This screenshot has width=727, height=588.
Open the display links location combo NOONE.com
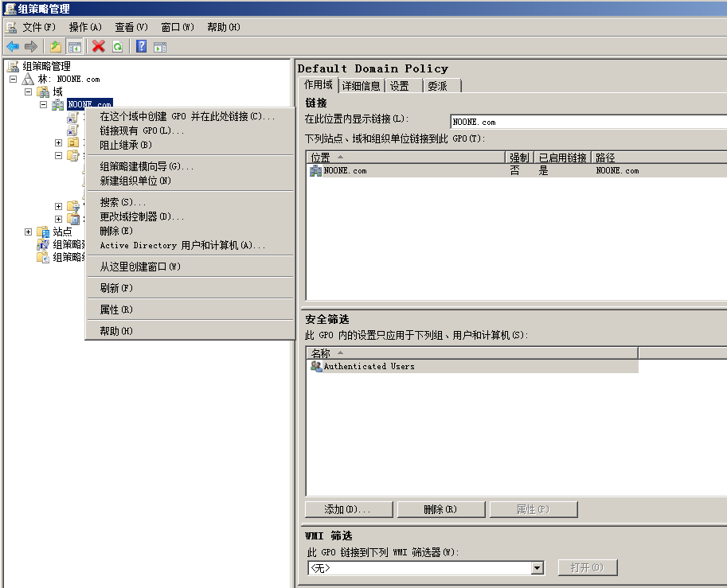(x=588, y=122)
